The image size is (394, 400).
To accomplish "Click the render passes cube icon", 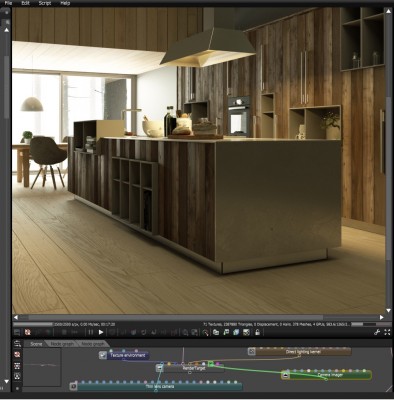I will click(236, 332).
